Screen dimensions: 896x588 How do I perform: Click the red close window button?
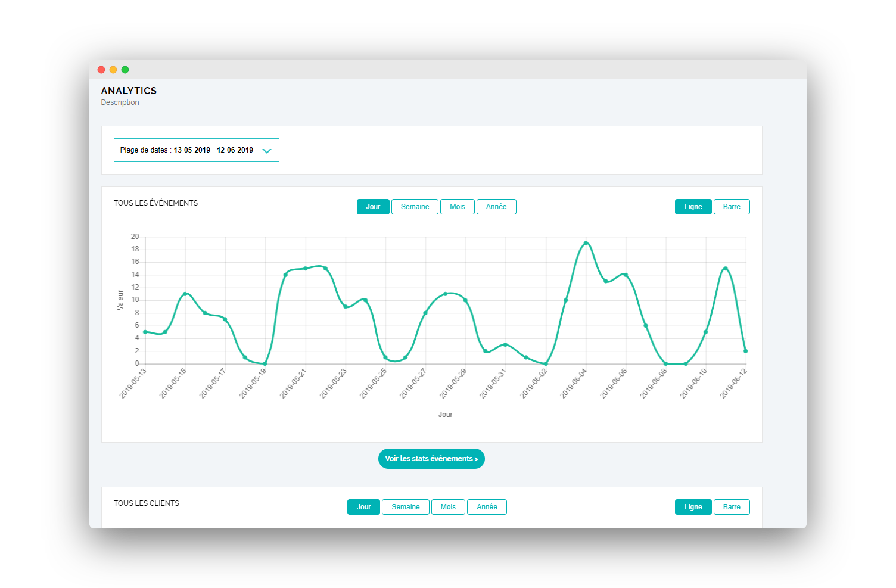pyautogui.click(x=101, y=70)
